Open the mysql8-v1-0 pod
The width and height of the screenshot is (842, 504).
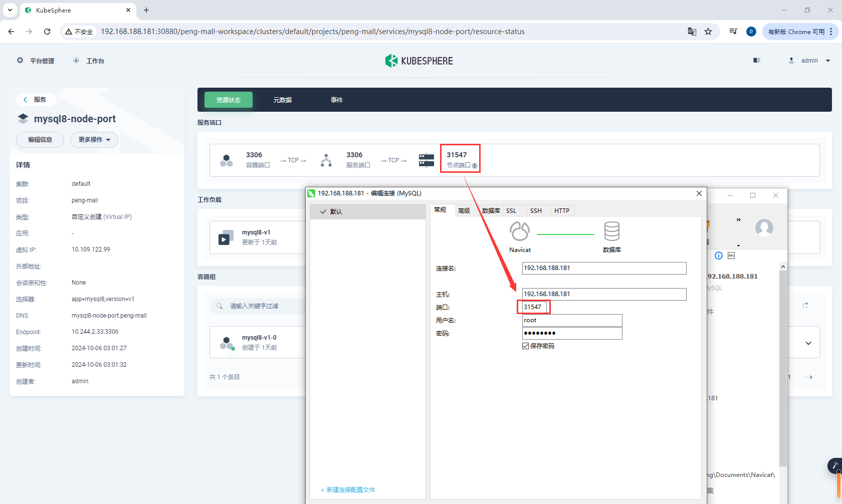[x=259, y=338]
